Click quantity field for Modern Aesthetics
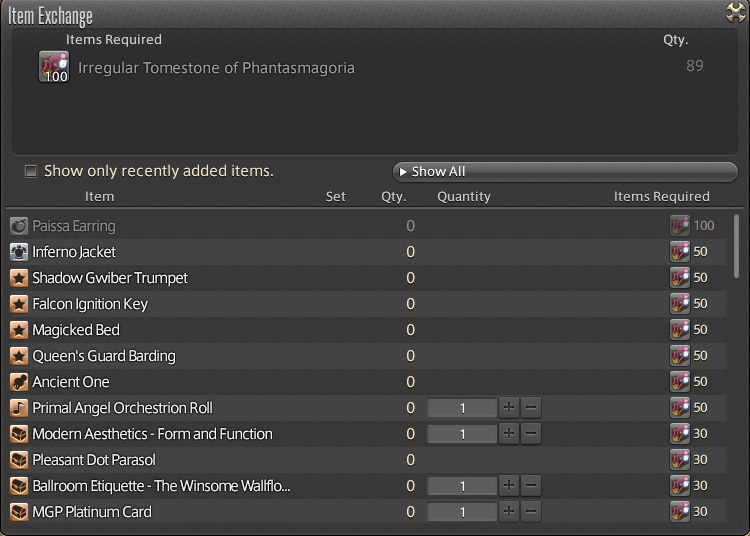This screenshot has width=750, height=536. [x=462, y=434]
